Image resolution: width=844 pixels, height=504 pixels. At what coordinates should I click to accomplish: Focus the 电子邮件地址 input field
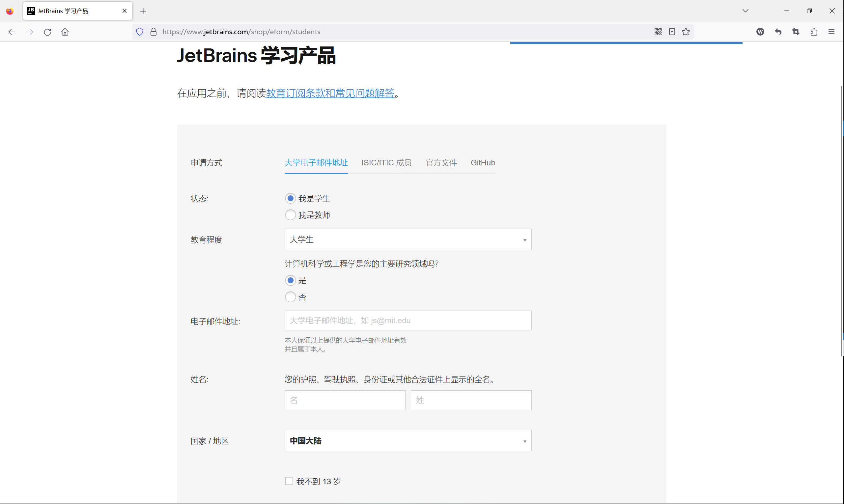(408, 321)
